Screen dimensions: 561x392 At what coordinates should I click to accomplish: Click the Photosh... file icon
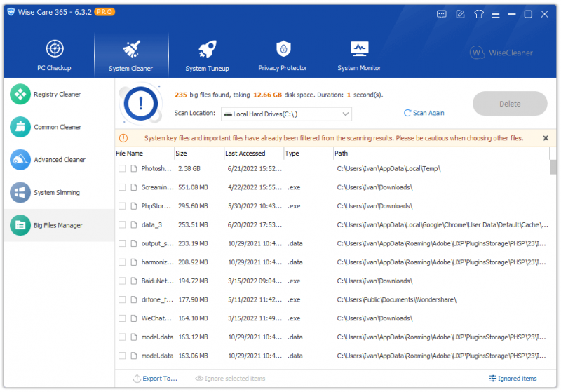pyautogui.click(x=134, y=169)
